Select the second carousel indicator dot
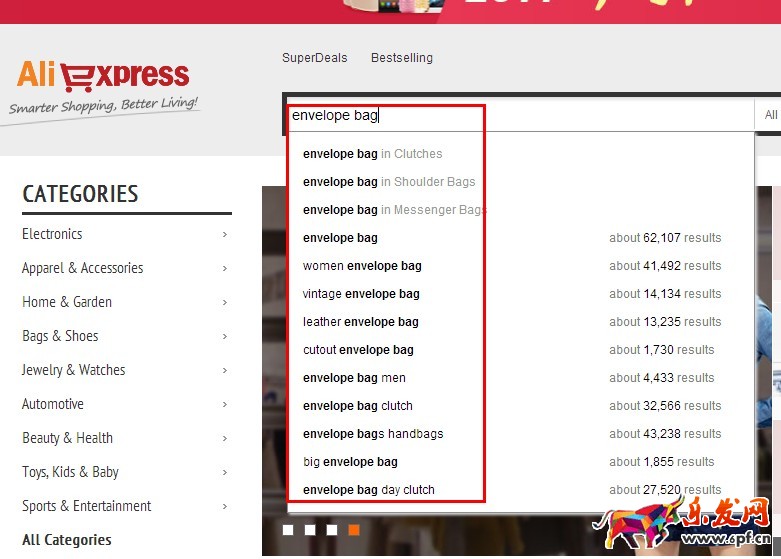This screenshot has width=781, height=559. point(310,530)
